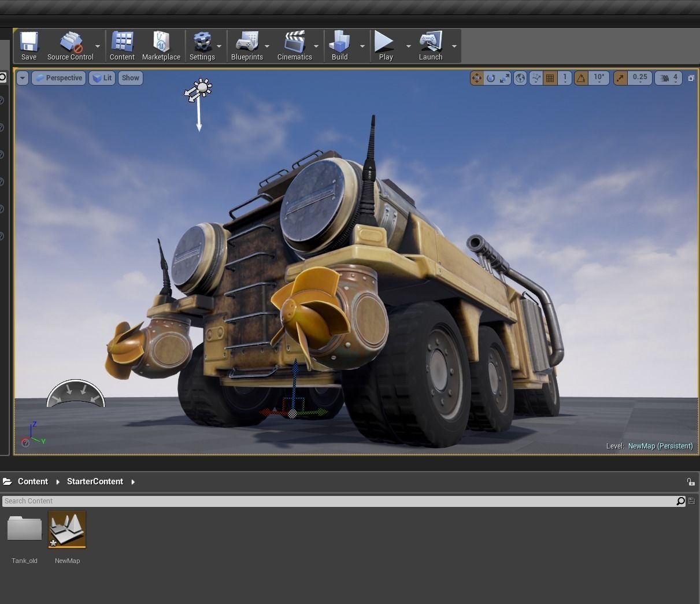Select the translate transform tool

477,78
